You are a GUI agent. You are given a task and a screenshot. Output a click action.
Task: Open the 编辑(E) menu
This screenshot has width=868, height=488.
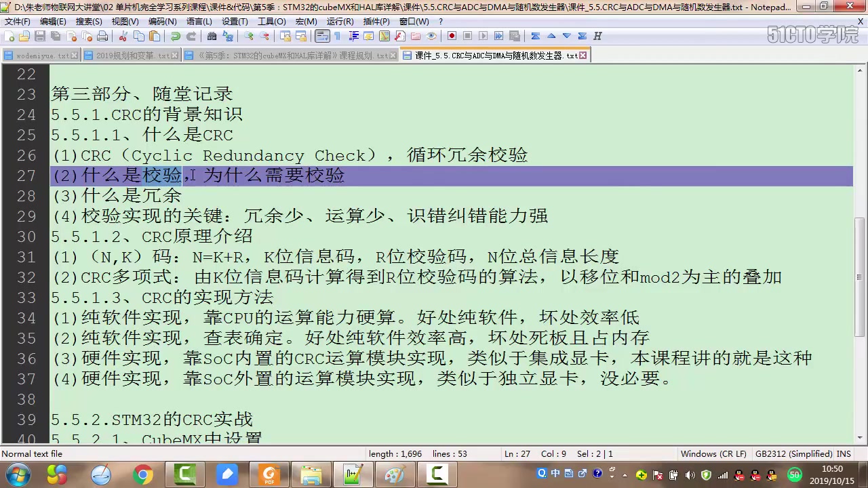coord(53,22)
